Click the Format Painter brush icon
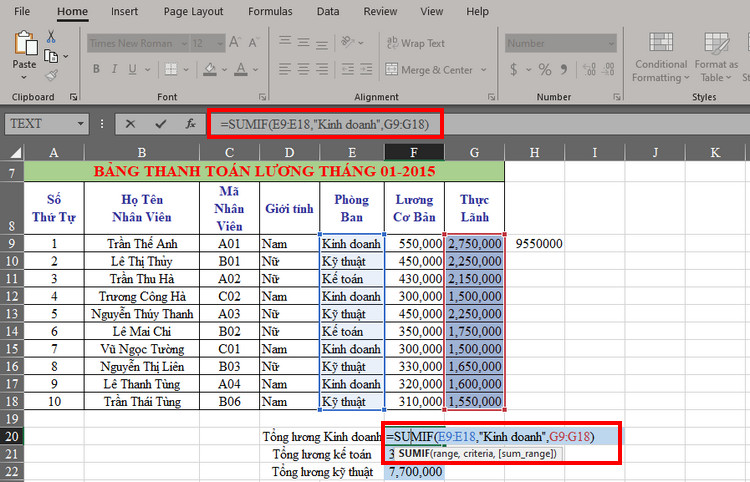The image size is (750, 482). [51, 75]
